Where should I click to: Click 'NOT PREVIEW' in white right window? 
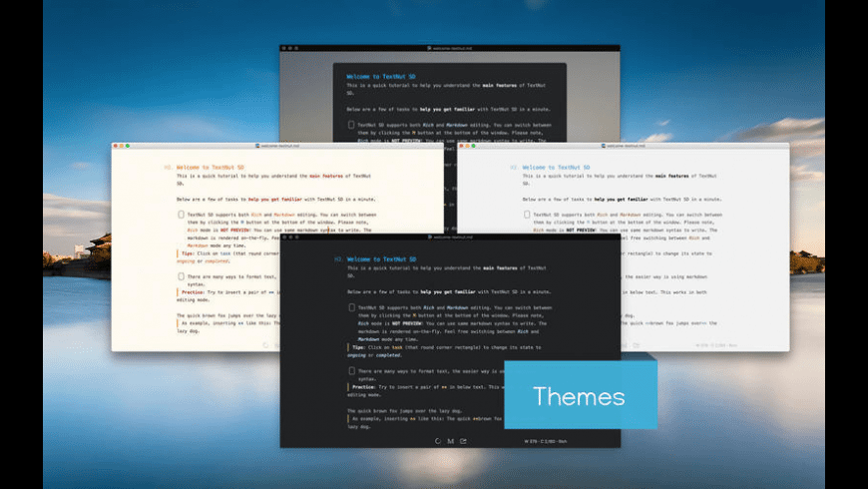coord(582,230)
